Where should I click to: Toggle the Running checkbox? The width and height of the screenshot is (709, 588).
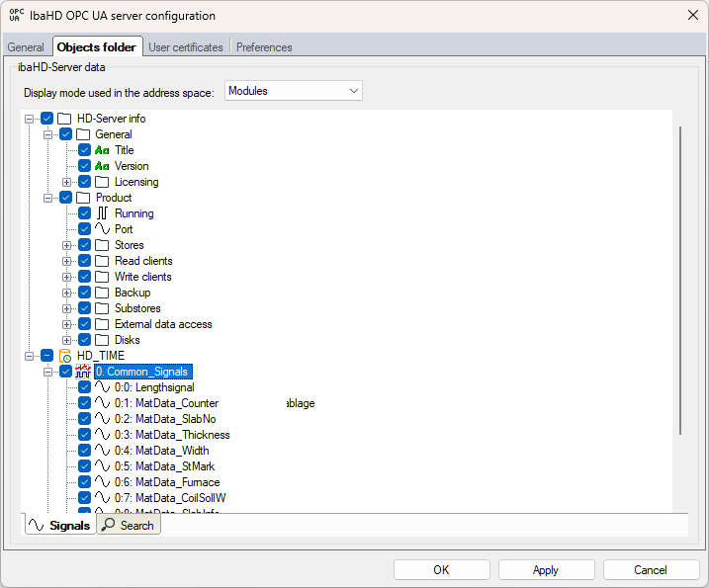pos(85,213)
